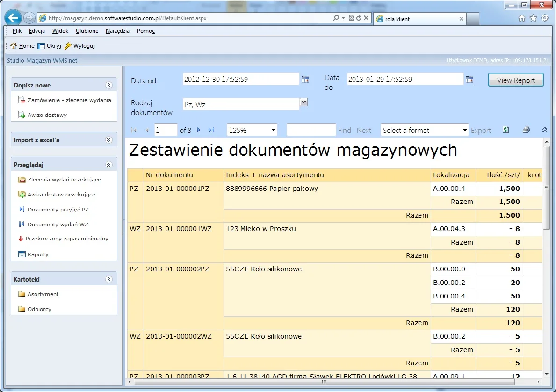This screenshot has height=392, width=556.
Task: Click the View Report button
Action: coord(516,80)
